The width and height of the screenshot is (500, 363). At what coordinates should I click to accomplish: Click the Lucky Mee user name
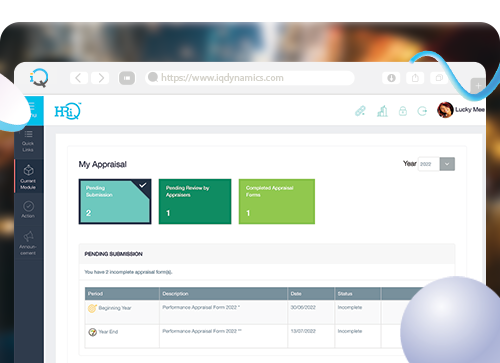[470, 110]
